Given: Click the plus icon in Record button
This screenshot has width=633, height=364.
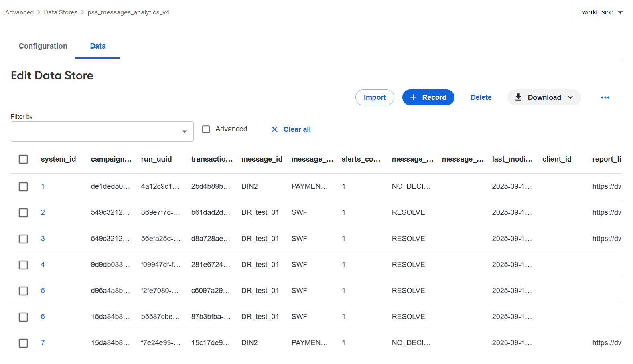Looking at the screenshot, I should (413, 97).
